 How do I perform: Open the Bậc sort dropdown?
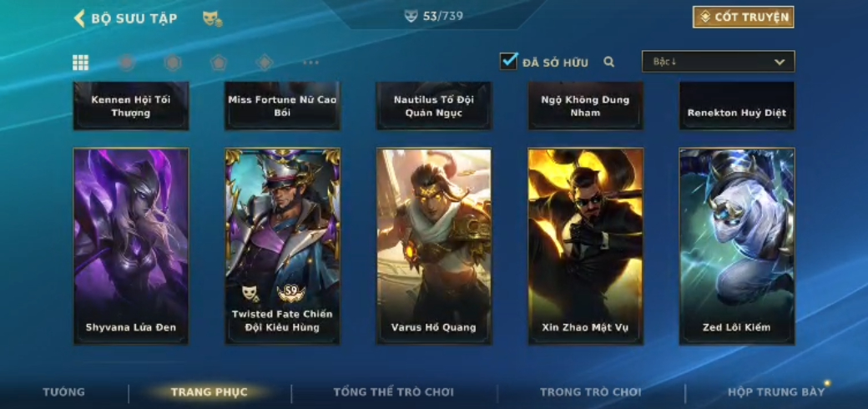[718, 62]
